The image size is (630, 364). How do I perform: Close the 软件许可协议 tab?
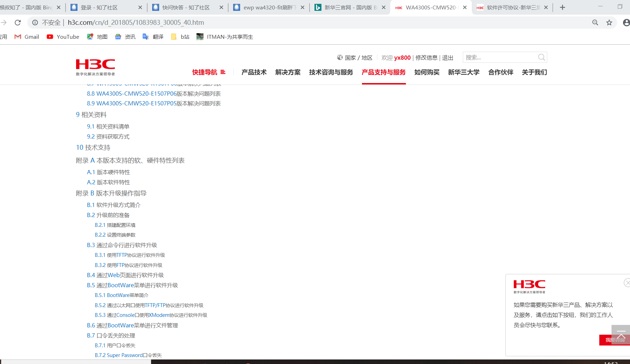tap(546, 7)
